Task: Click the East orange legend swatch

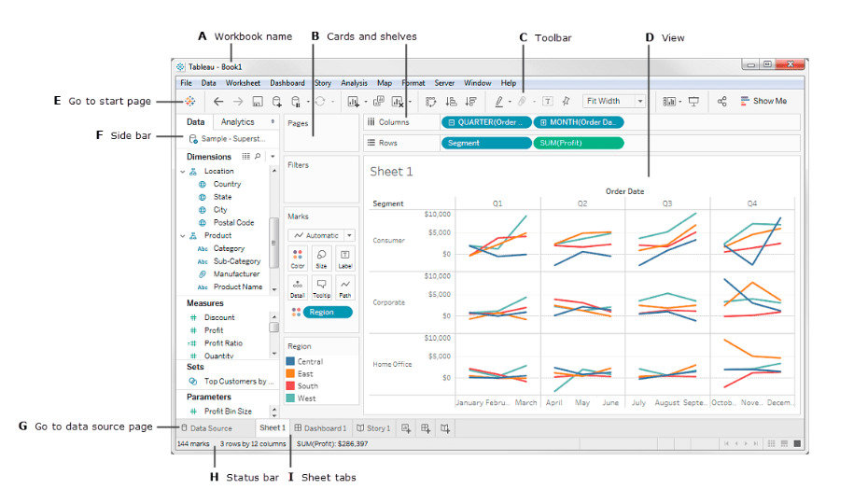Action: 290,374
